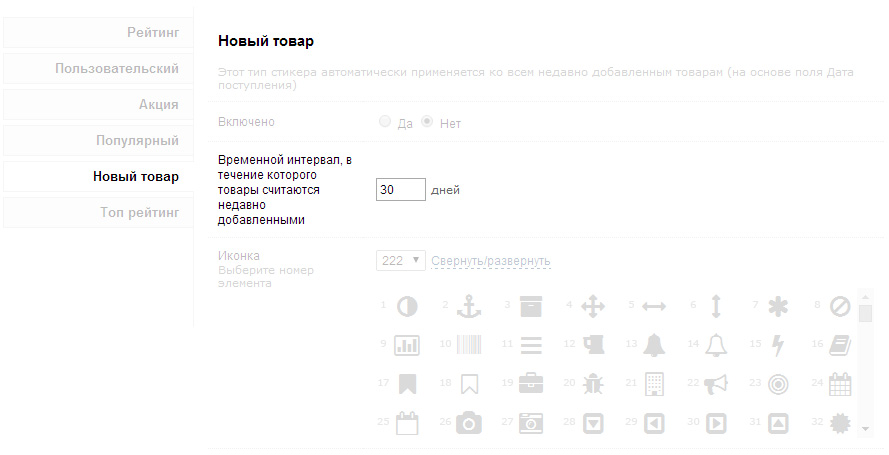Toggle the Свернуть/развернуть icon list link
The height and width of the screenshot is (455, 889).
pyautogui.click(x=490, y=261)
